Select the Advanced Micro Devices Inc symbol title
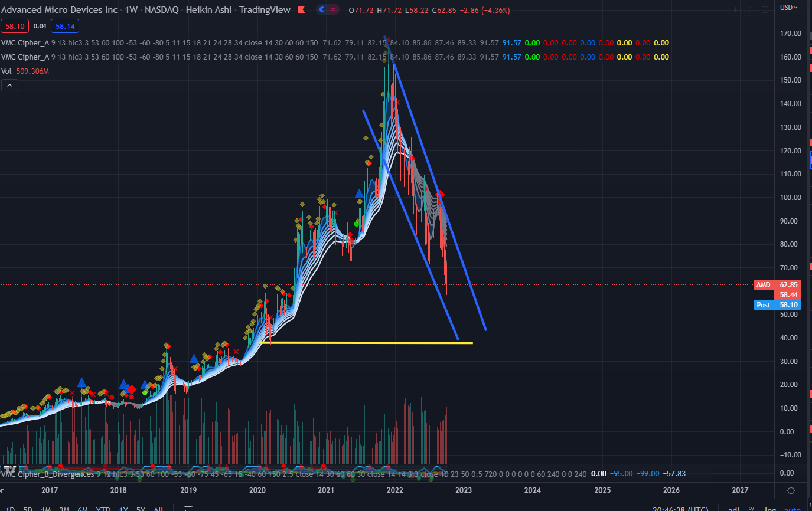812x511 pixels. (58, 10)
